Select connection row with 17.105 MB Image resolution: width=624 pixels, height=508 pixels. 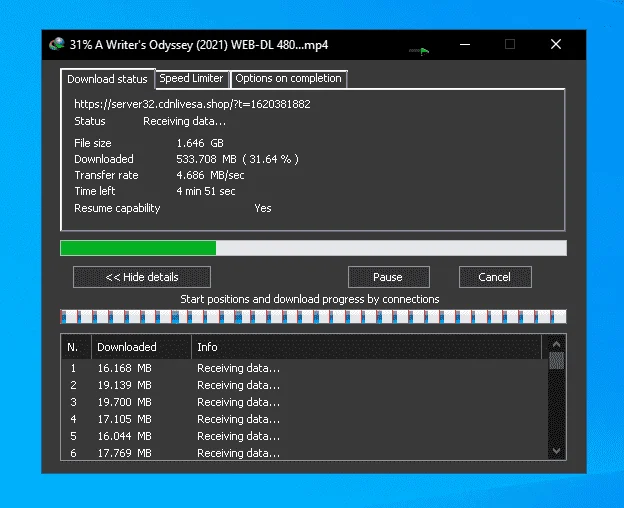304,419
